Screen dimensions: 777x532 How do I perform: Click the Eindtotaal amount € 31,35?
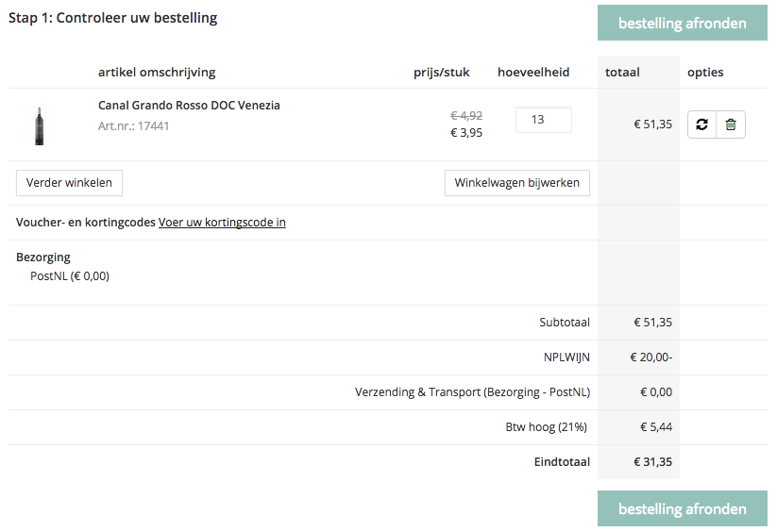point(652,462)
